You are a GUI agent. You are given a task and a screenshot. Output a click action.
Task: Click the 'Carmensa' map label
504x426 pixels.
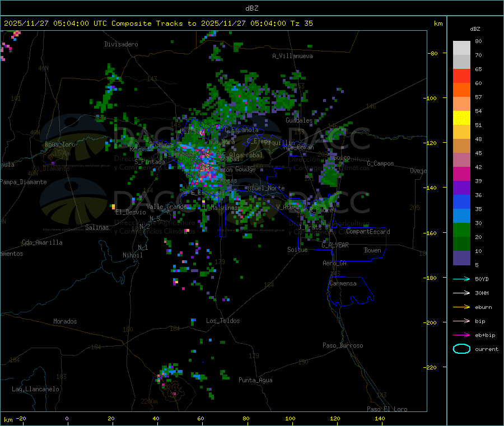[x=343, y=283]
